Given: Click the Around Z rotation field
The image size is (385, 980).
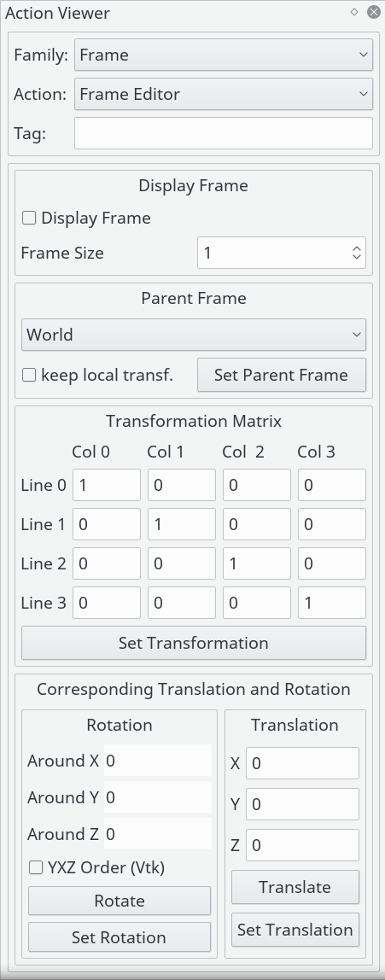Looking at the screenshot, I should tap(157, 834).
